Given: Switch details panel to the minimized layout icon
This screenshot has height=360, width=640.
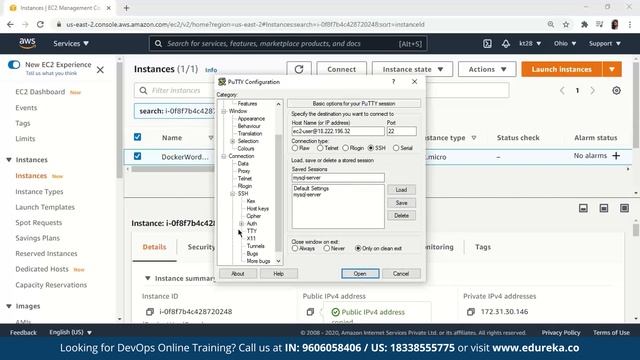Looking at the screenshot, I should 583,209.
